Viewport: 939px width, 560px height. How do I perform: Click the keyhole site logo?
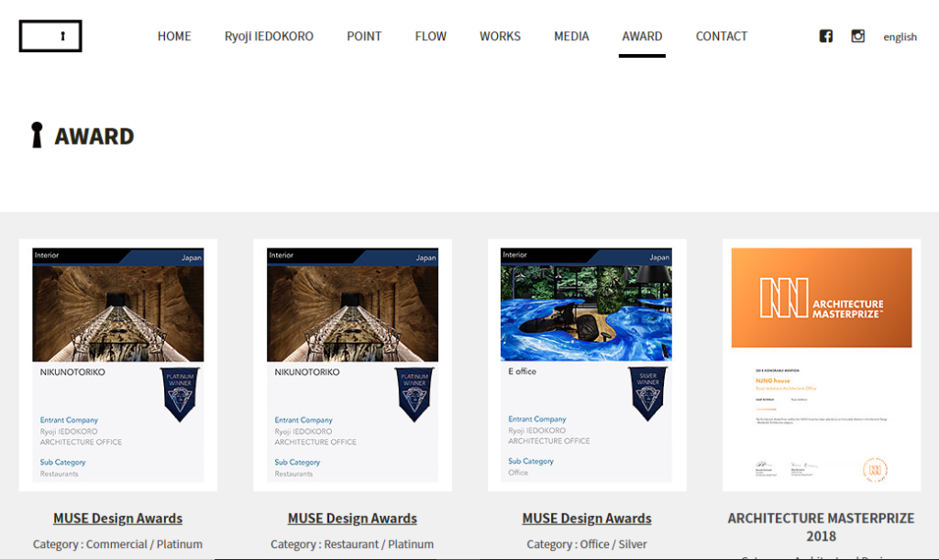pos(50,36)
